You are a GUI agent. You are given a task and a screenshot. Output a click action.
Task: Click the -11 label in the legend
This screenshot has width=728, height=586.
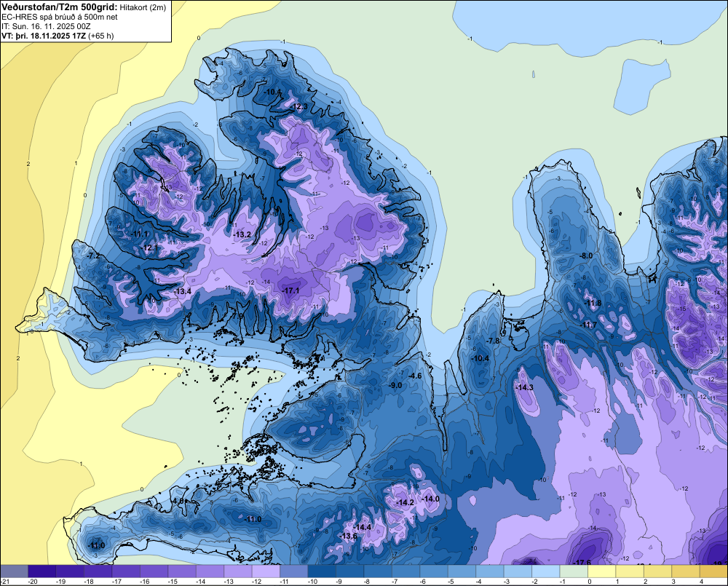click(x=285, y=582)
